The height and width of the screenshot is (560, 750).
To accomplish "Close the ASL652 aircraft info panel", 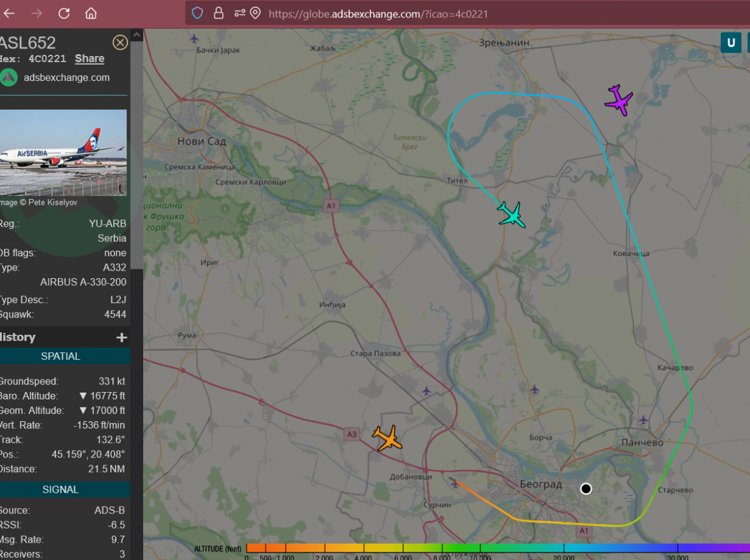I will 120,42.
